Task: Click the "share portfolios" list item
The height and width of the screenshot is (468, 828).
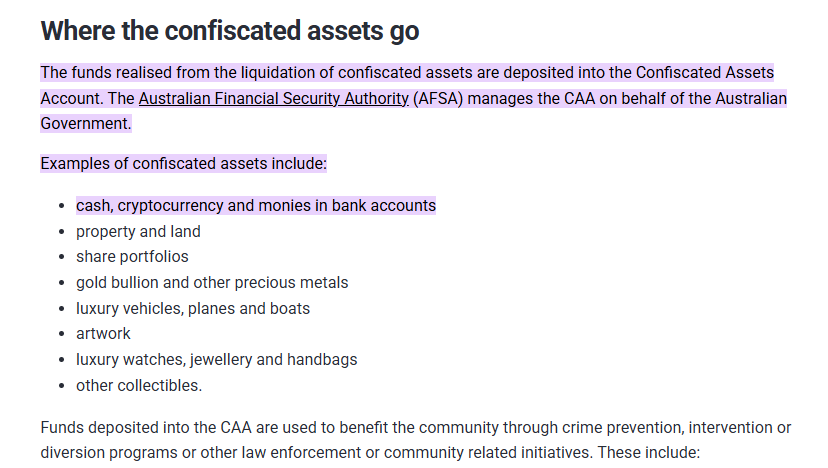Action: click(x=132, y=257)
